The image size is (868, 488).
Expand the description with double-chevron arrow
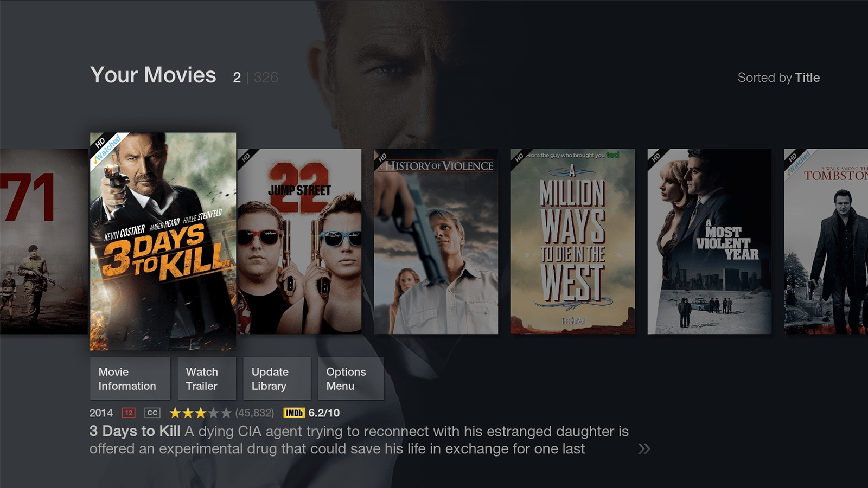coord(644,448)
